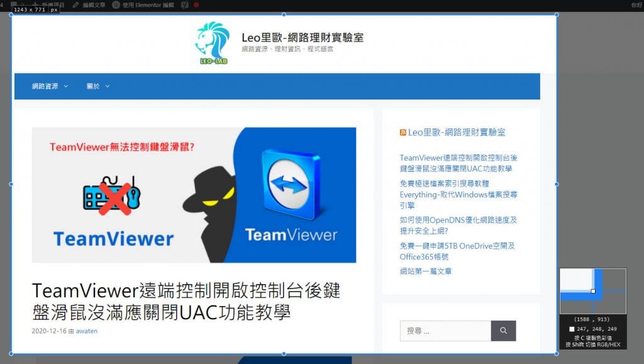Open the 5TB OneDrive空間 sidebar link
644x364 pixels.
point(457,251)
